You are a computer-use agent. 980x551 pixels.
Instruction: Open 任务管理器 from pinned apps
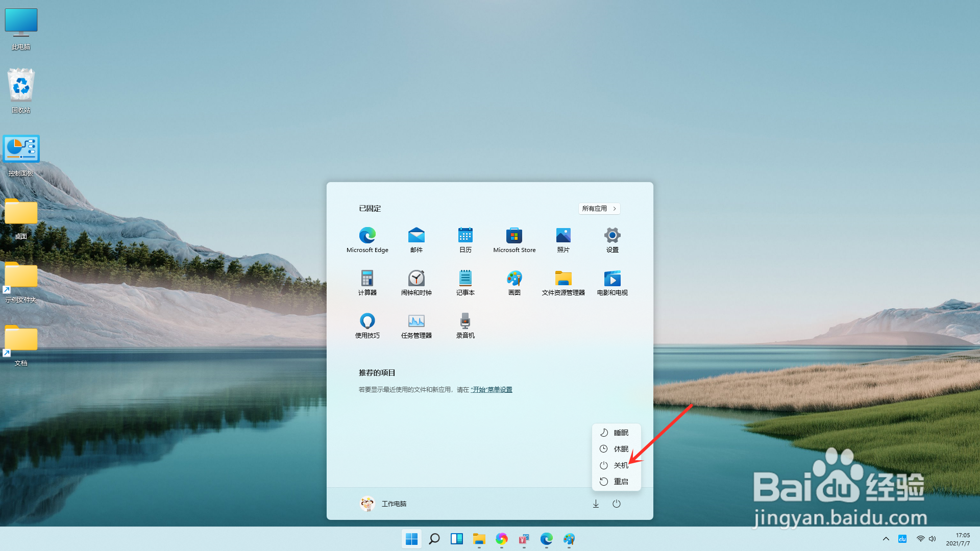tap(416, 325)
